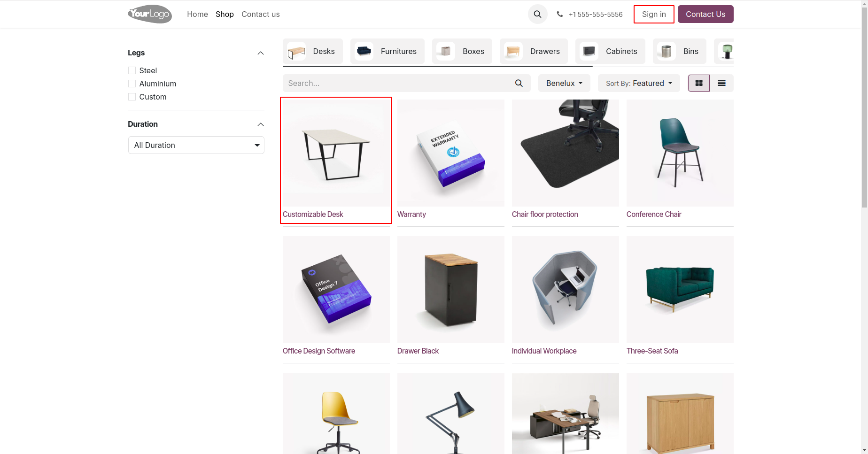Select the Boxes category tab
The image size is (868, 454).
point(462,51)
